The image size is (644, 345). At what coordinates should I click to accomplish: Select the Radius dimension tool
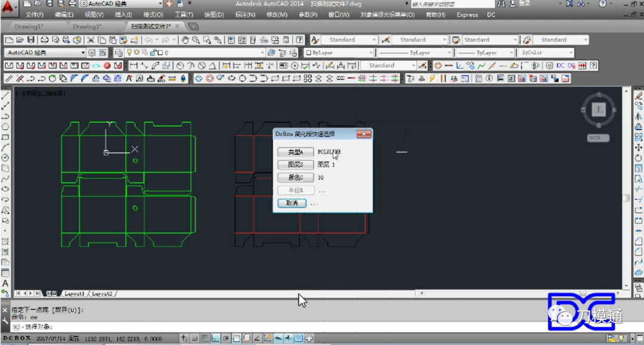coord(180,66)
